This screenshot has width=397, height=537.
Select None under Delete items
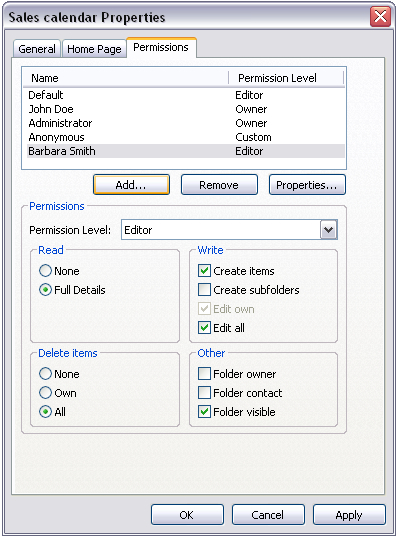pyautogui.click(x=45, y=374)
